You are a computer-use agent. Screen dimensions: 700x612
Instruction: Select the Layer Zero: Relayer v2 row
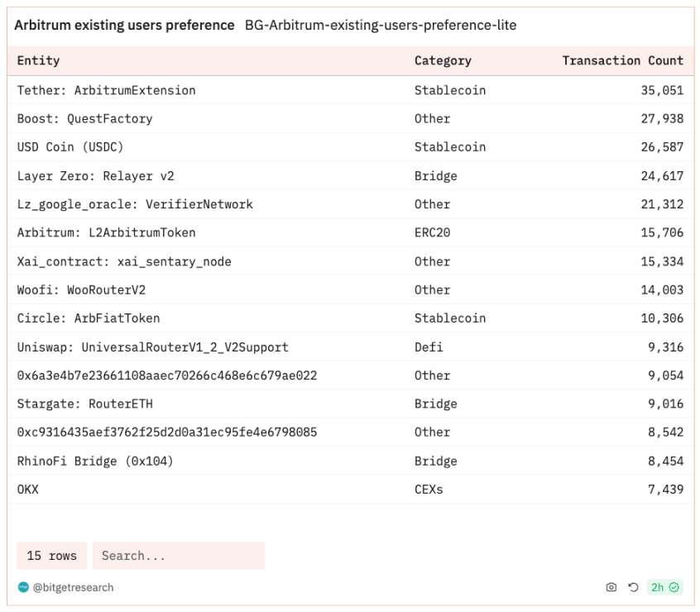(x=95, y=176)
